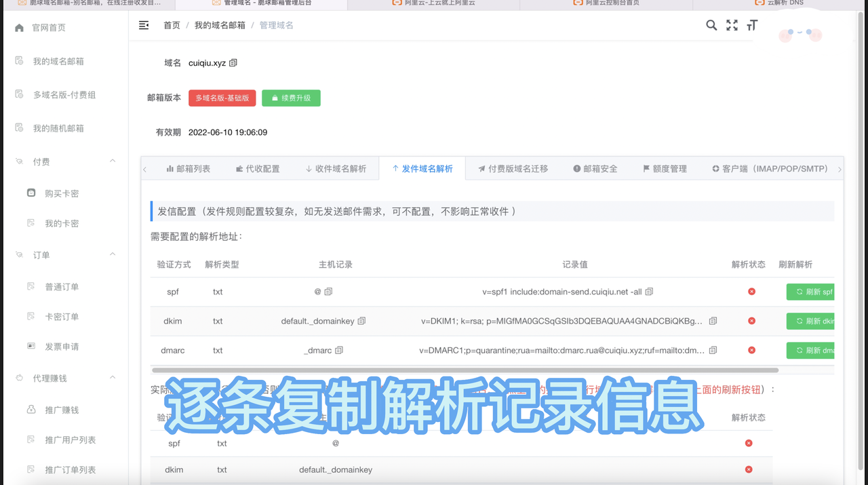Image resolution: width=868 pixels, height=485 pixels.
Task: Click the dmarc red error status icon
Action: pos(751,351)
